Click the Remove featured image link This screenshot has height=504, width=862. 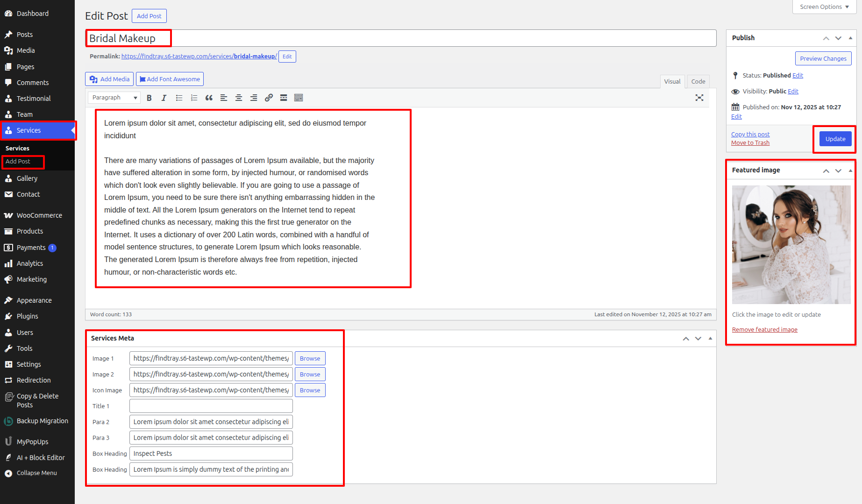click(764, 330)
